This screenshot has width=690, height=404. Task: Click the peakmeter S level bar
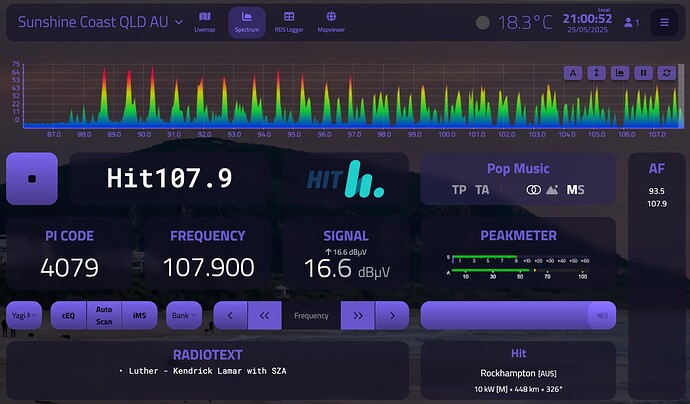click(x=519, y=257)
